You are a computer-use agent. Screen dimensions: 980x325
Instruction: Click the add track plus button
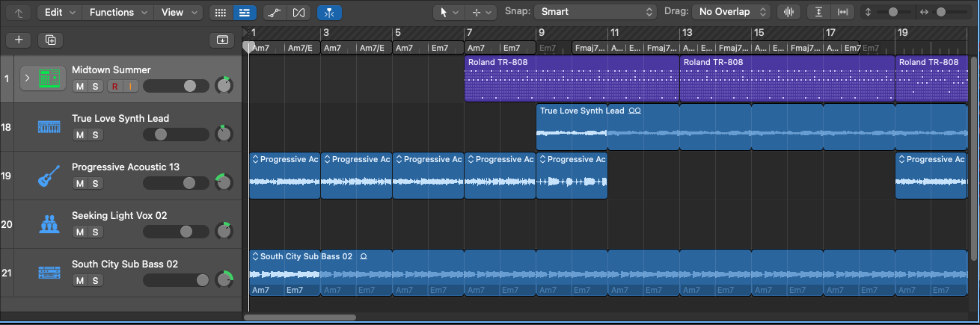click(19, 40)
